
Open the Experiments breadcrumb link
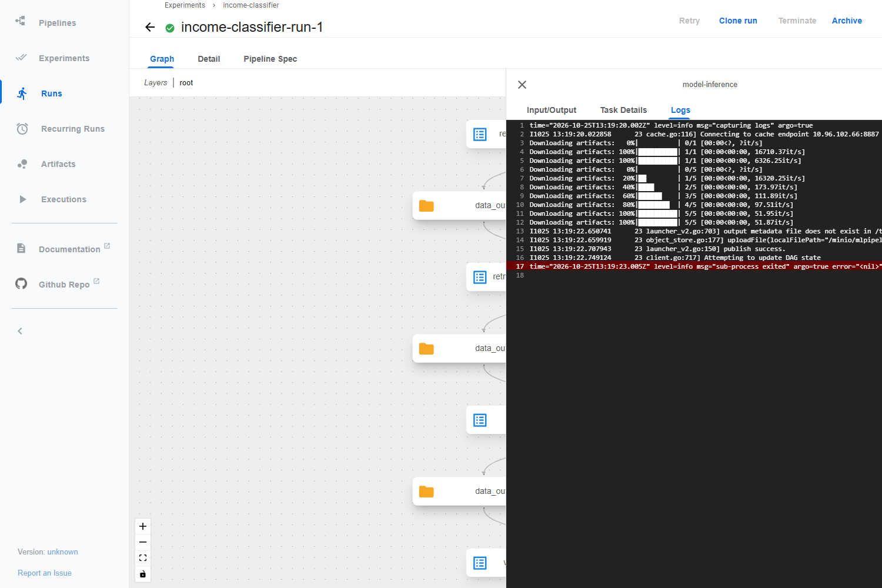click(185, 5)
